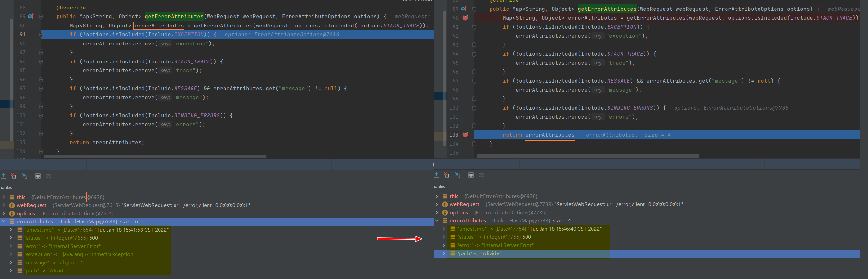Click parameter icon beside webRequest in left variables
This screenshot has height=279, width=868.
pos(12,205)
